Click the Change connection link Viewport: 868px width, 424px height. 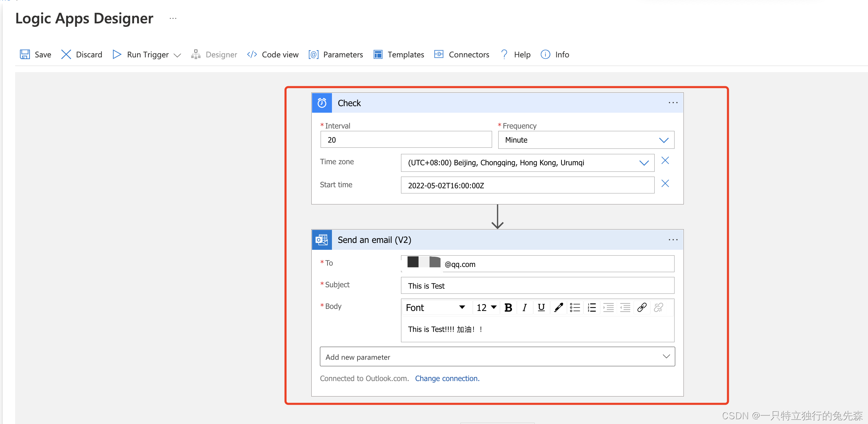(x=447, y=378)
